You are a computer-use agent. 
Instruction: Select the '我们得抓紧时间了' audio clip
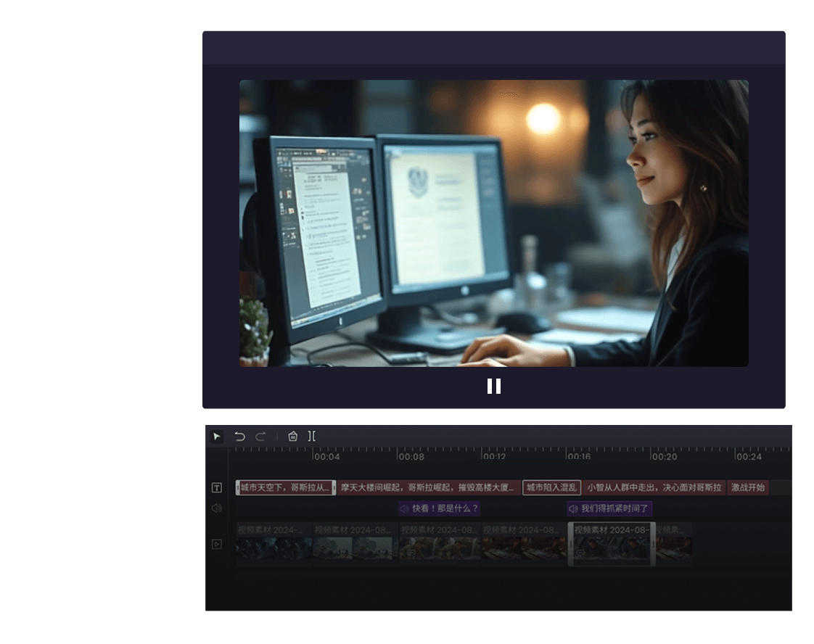pyautogui.click(x=609, y=509)
